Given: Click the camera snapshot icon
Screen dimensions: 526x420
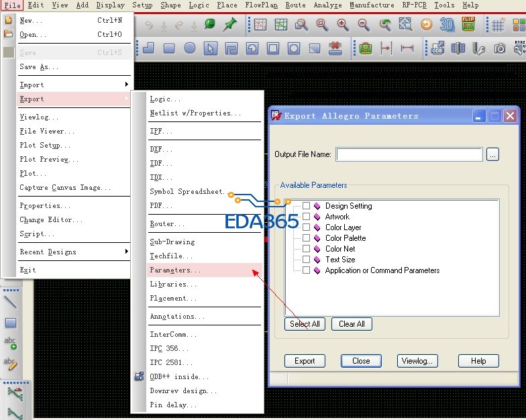Looking at the screenshot, I should click(499, 48).
